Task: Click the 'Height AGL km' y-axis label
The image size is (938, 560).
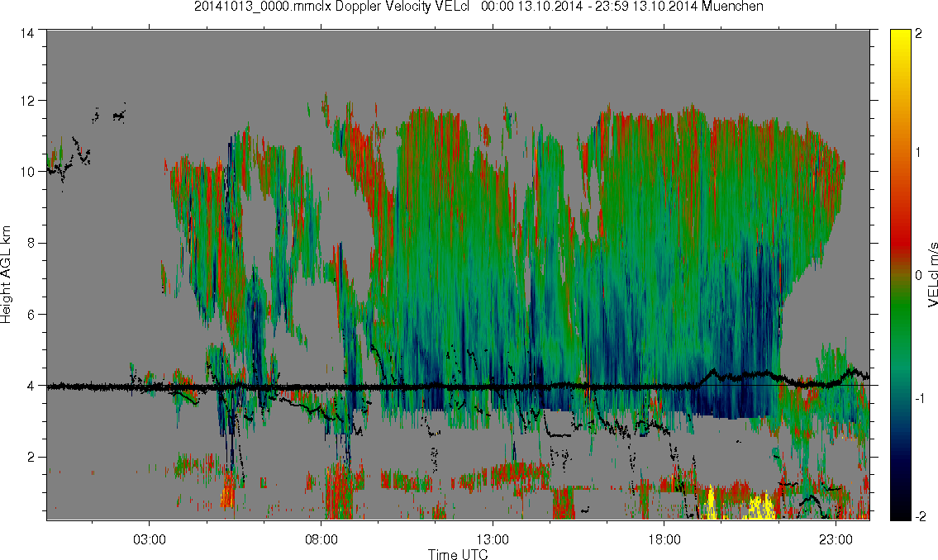Action: [6, 275]
